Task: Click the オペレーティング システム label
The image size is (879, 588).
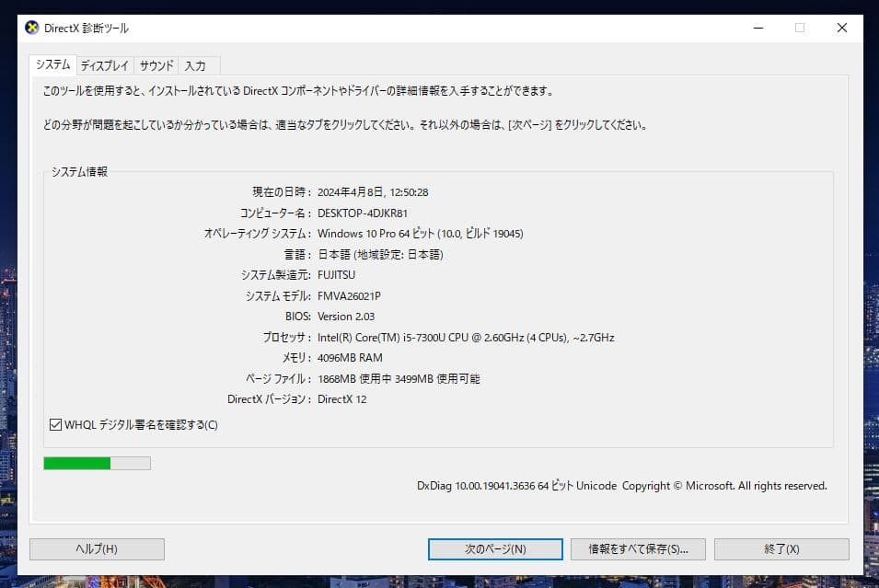Action: coord(258,234)
